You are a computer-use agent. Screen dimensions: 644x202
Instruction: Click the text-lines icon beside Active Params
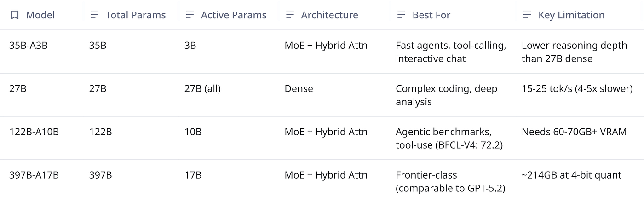click(190, 15)
